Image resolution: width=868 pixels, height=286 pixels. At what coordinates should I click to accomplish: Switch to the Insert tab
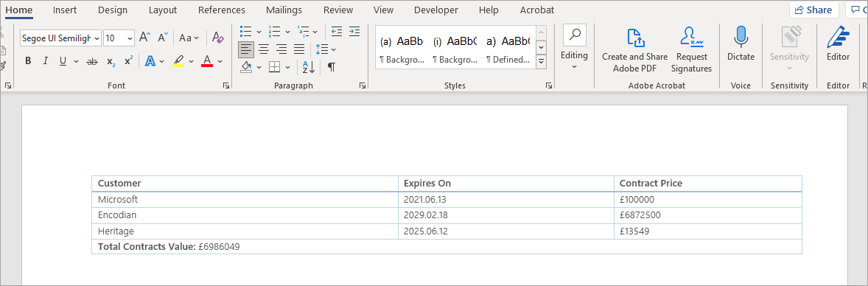tap(65, 10)
